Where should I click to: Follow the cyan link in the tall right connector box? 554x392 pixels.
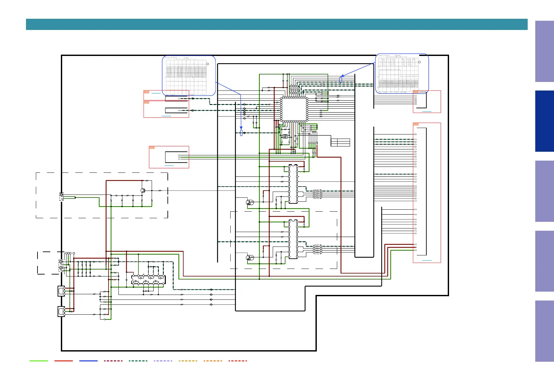tap(427, 260)
